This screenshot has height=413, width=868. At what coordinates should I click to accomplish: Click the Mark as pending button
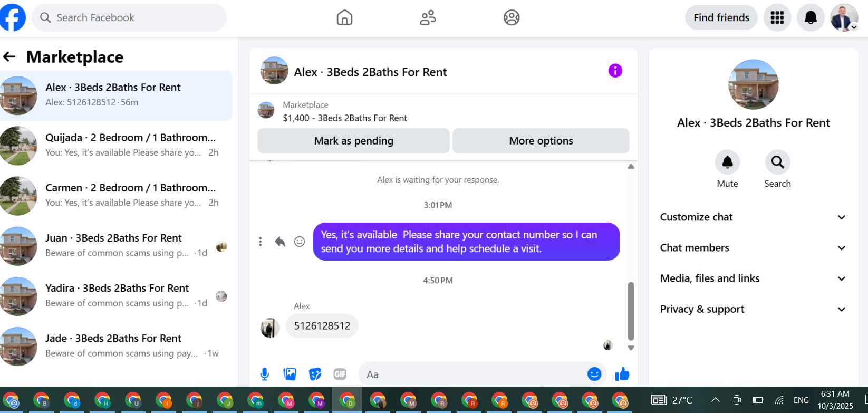point(353,141)
